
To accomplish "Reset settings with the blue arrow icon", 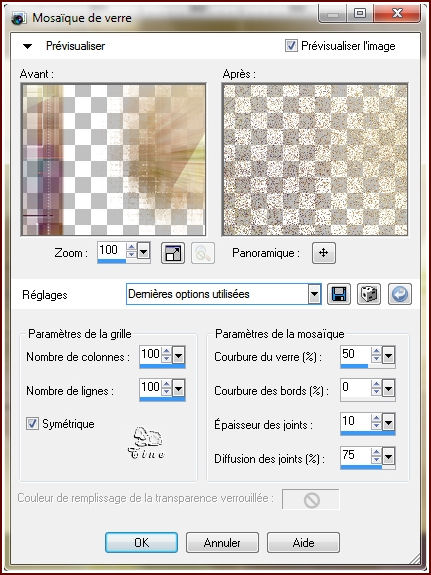I will 400,294.
